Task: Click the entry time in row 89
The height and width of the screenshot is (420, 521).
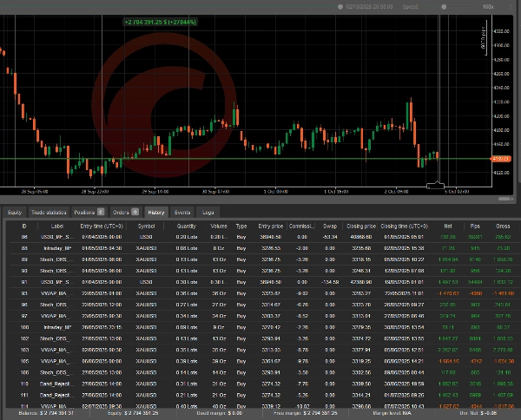Action: point(102,259)
